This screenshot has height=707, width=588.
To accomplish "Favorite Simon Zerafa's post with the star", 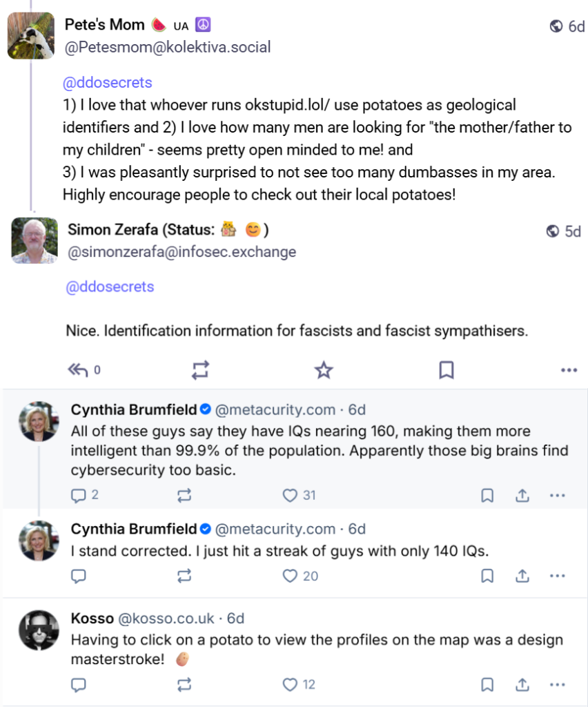I will tap(322, 370).
